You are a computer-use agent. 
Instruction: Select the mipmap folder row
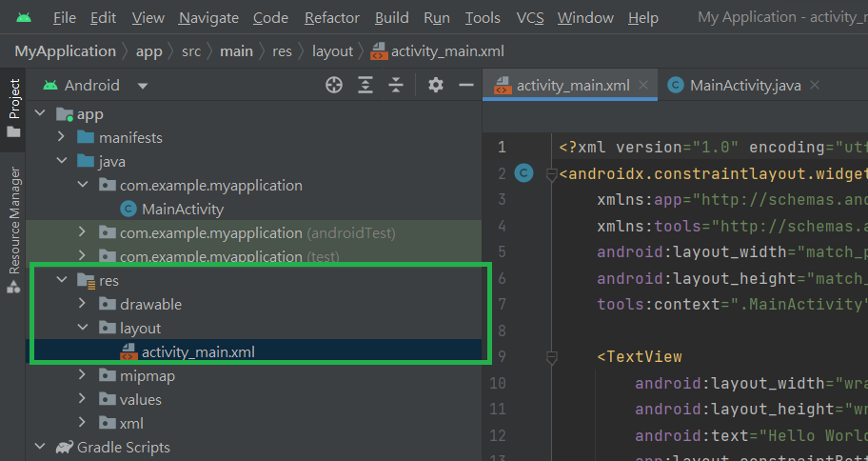point(253,375)
